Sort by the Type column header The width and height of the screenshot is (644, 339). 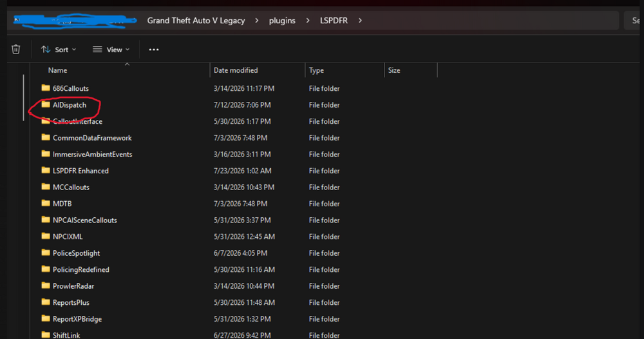316,70
